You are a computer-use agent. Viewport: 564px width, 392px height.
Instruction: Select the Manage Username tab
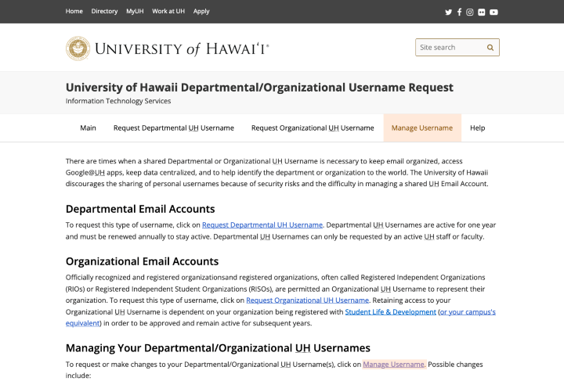[422, 128]
